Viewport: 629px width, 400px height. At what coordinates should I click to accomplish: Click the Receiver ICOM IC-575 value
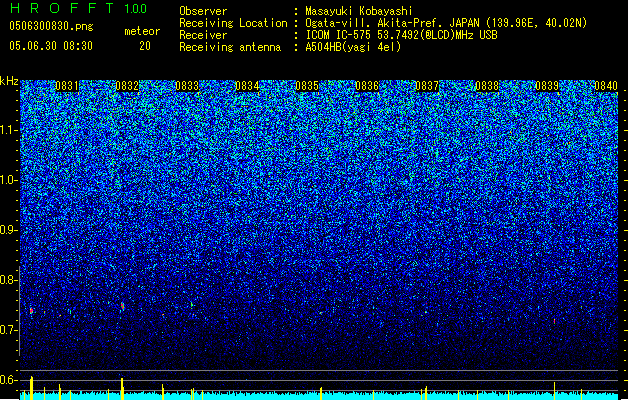[401, 35]
